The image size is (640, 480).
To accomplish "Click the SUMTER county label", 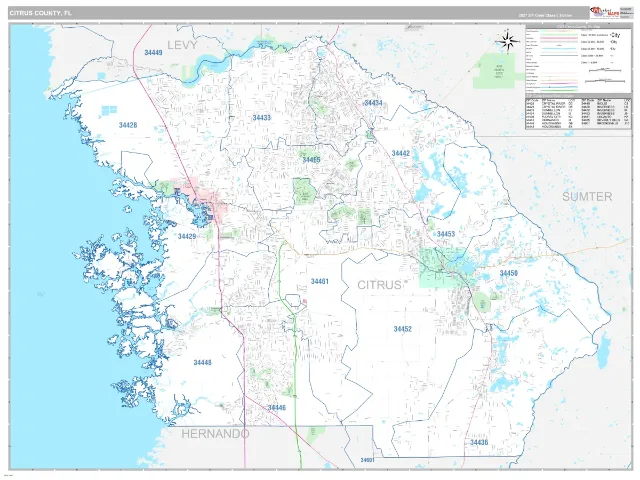I will coord(587,197).
